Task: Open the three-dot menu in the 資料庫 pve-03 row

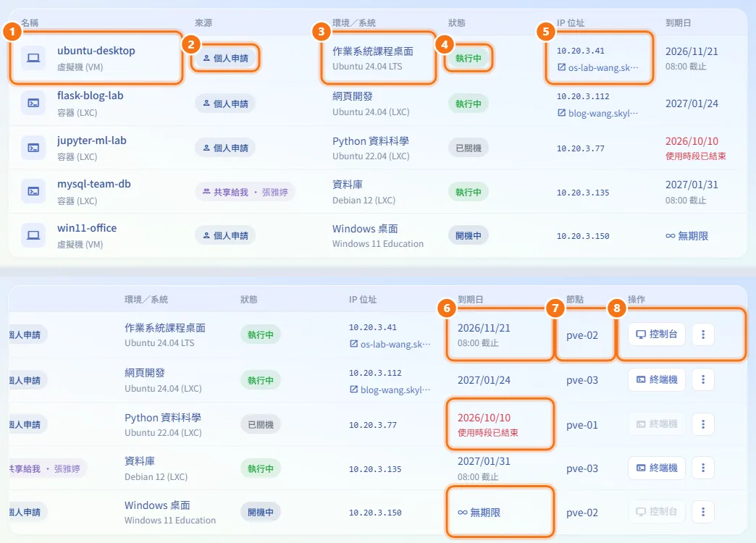Action: pyautogui.click(x=703, y=468)
